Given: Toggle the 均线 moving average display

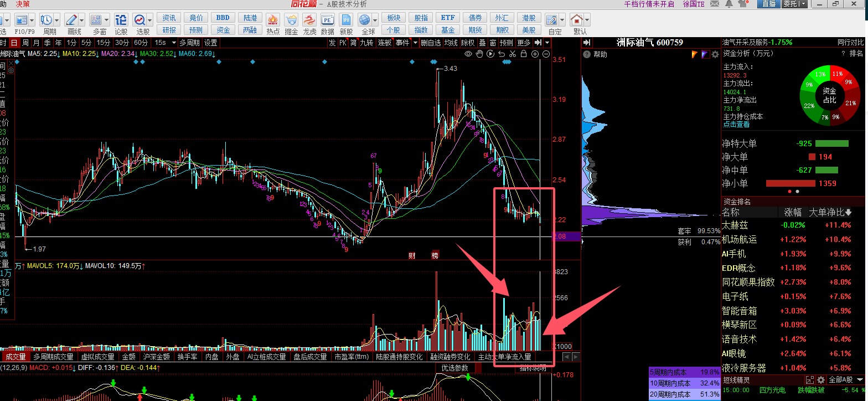Looking at the screenshot, I should pyautogui.click(x=451, y=43).
